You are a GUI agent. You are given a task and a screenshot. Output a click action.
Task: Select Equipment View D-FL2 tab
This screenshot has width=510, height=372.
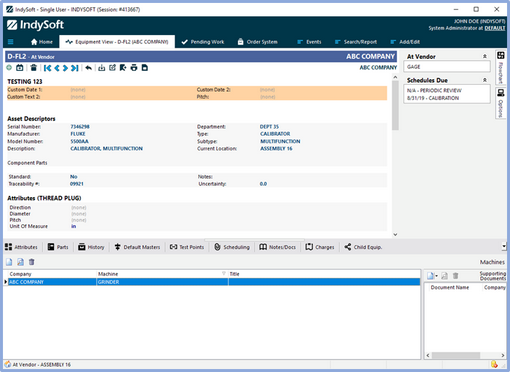(x=117, y=42)
